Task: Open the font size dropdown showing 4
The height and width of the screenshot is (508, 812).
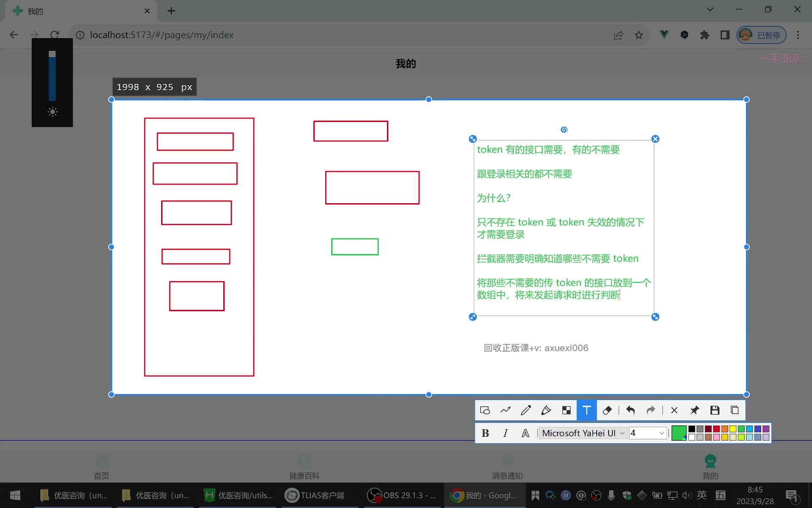Action: [647, 433]
